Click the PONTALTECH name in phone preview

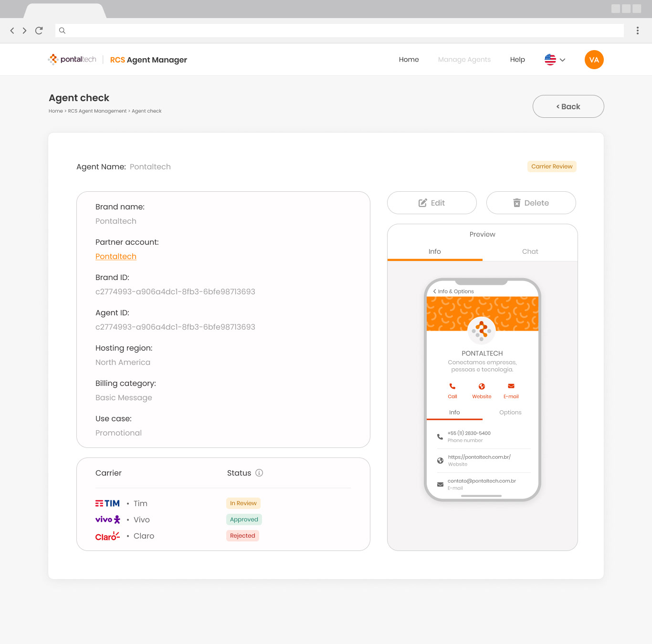click(482, 353)
